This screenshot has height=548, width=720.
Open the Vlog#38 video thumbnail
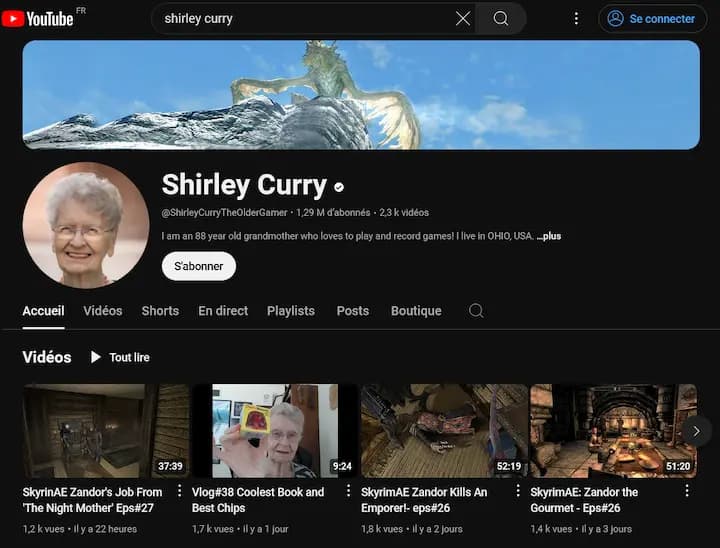click(x=275, y=431)
